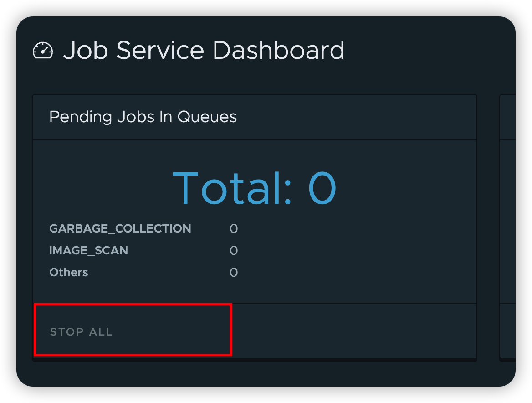Select the red-highlighted STOP ALL region
532x403 pixels.
[132, 330]
